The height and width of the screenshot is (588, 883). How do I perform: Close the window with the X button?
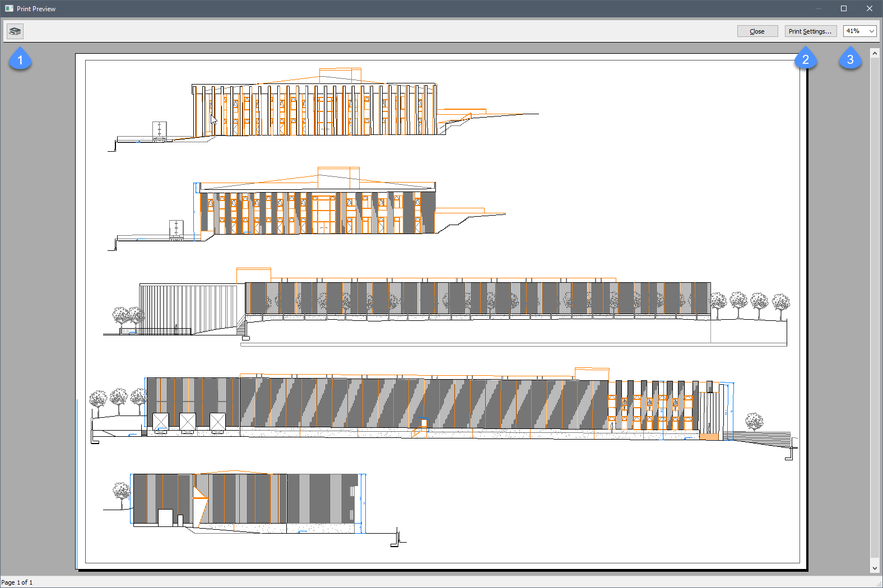click(x=870, y=8)
